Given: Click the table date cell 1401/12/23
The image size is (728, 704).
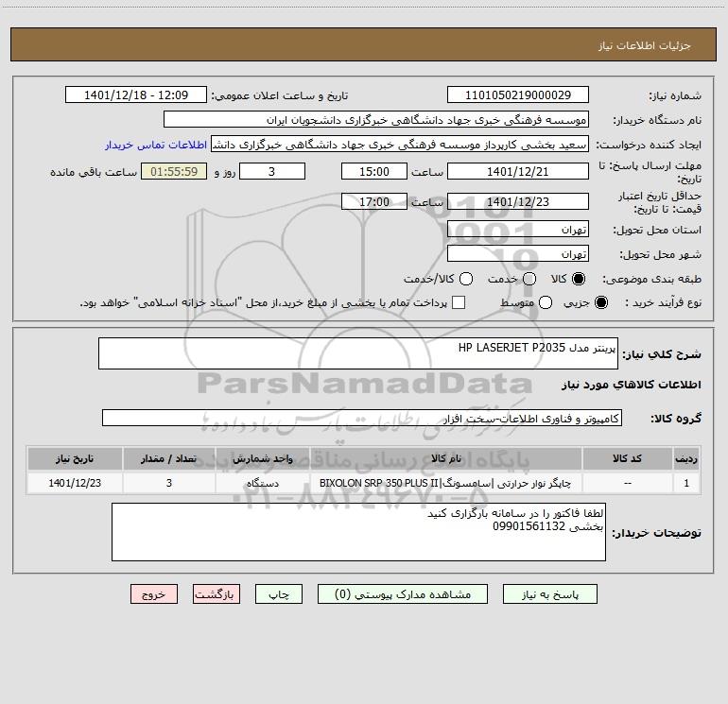Looking at the screenshot, I should pyautogui.click(x=75, y=483).
